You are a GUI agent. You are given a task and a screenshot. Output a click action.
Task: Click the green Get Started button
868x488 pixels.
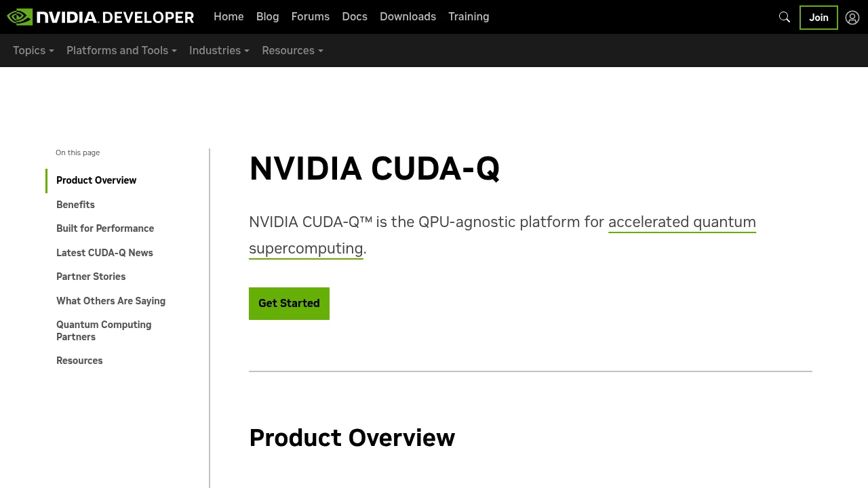(x=289, y=303)
